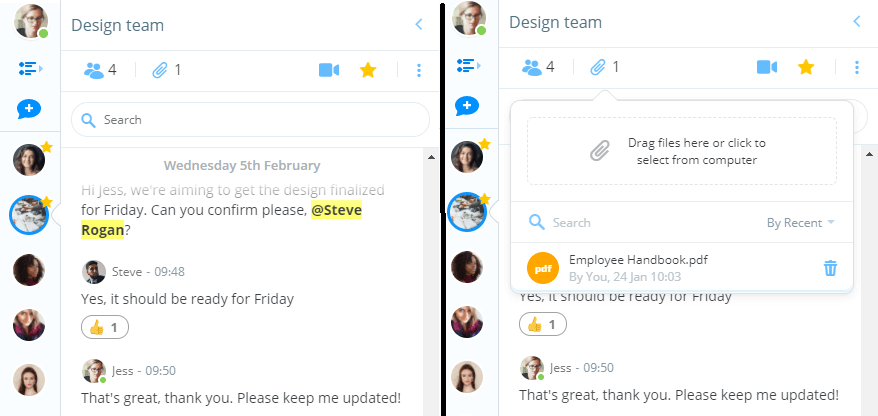Open the By Recent sort dropdown

(801, 223)
